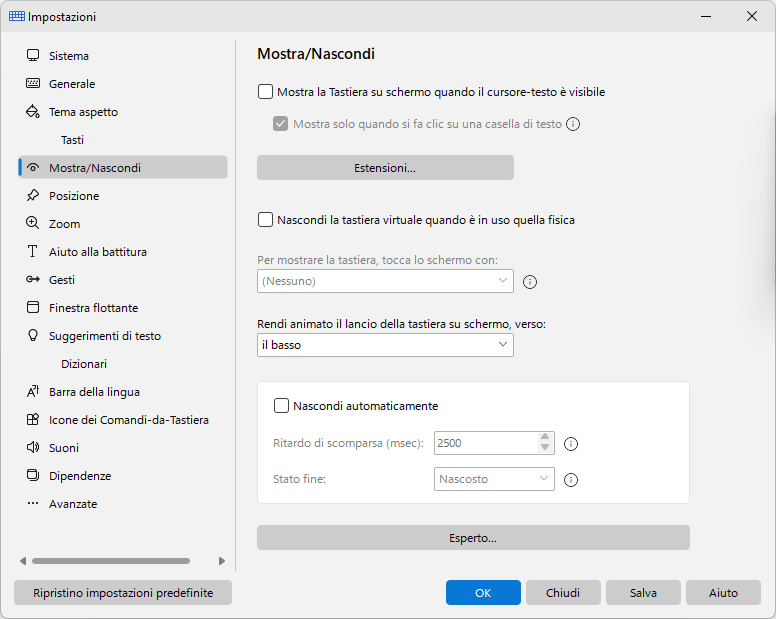Click the sidebar scrollbar right arrow

pos(222,561)
